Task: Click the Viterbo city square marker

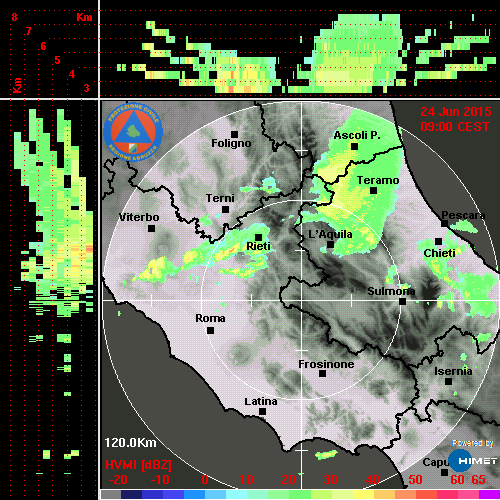Action: point(151,229)
